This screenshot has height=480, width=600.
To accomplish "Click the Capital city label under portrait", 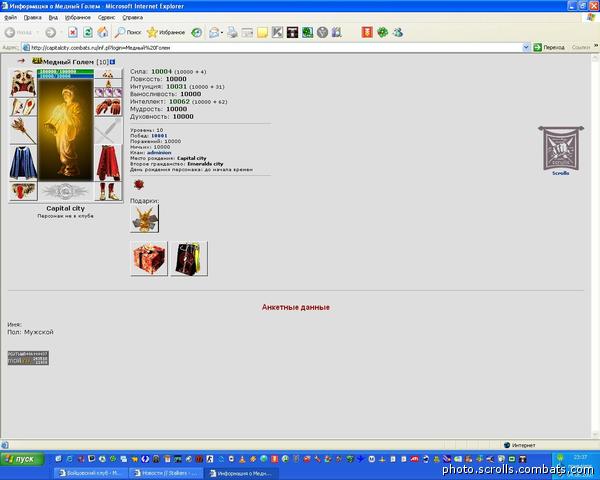I will coord(65,208).
